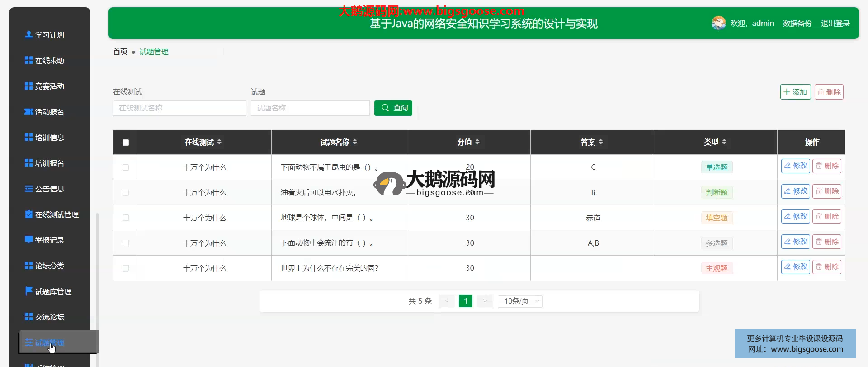Go to 首页 in the breadcrumb
Viewport: 868px width, 367px height.
(x=120, y=52)
